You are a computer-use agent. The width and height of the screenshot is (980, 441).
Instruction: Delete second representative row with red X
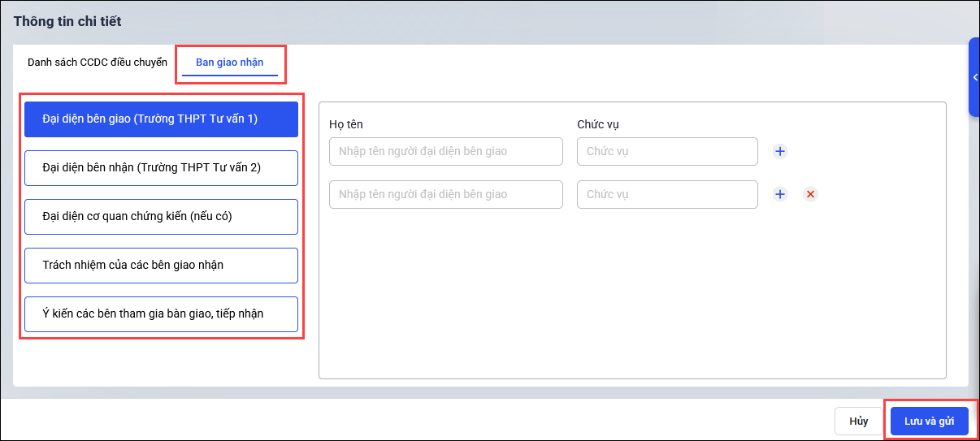[x=810, y=194]
